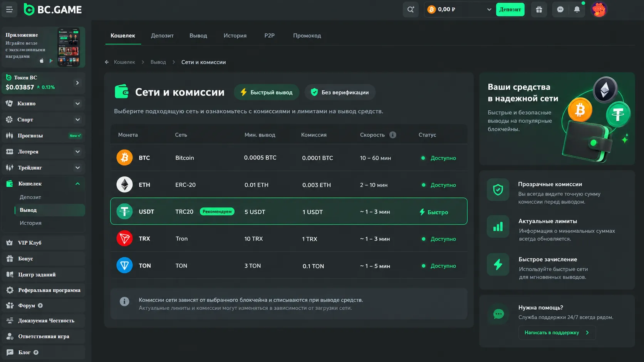Image resolution: width=644 pixels, height=362 pixels.
Task: Click the Бонус gift icon in sidebar
Action: tap(10, 259)
